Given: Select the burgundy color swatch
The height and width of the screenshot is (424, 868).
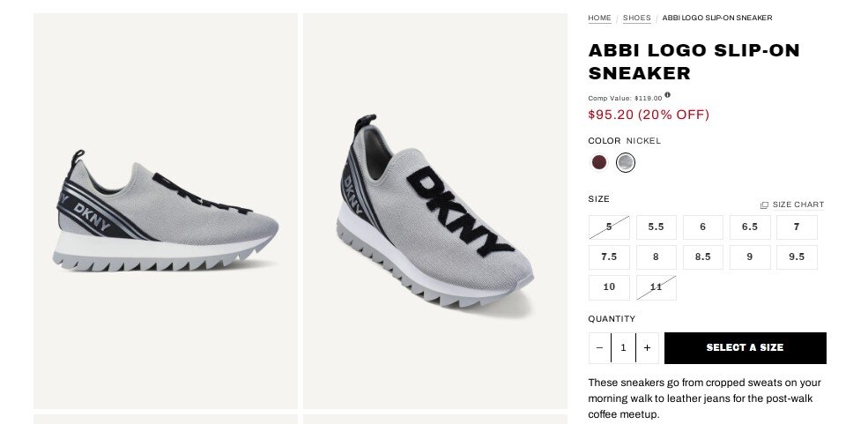Looking at the screenshot, I should 599,162.
